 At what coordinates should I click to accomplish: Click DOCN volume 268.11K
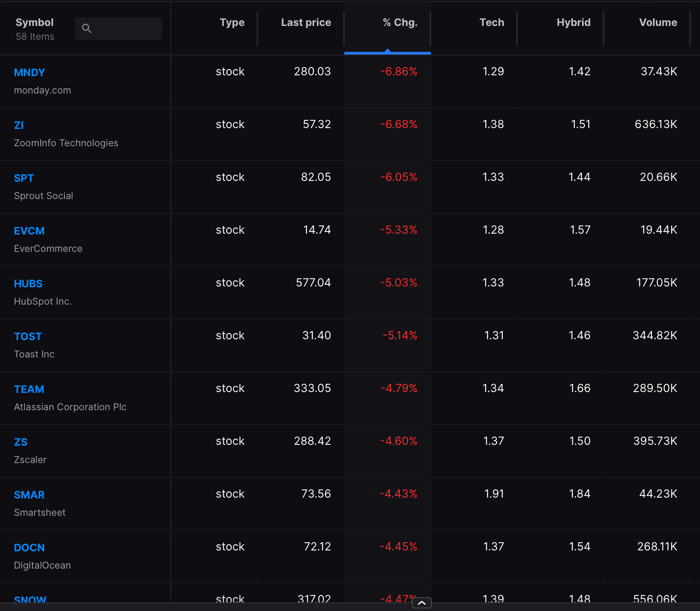click(x=657, y=547)
